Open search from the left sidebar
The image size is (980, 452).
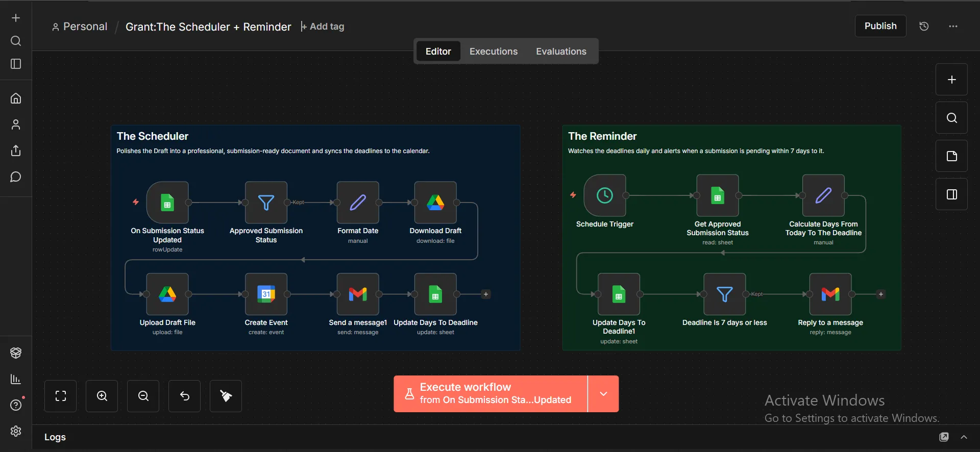coord(16,41)
